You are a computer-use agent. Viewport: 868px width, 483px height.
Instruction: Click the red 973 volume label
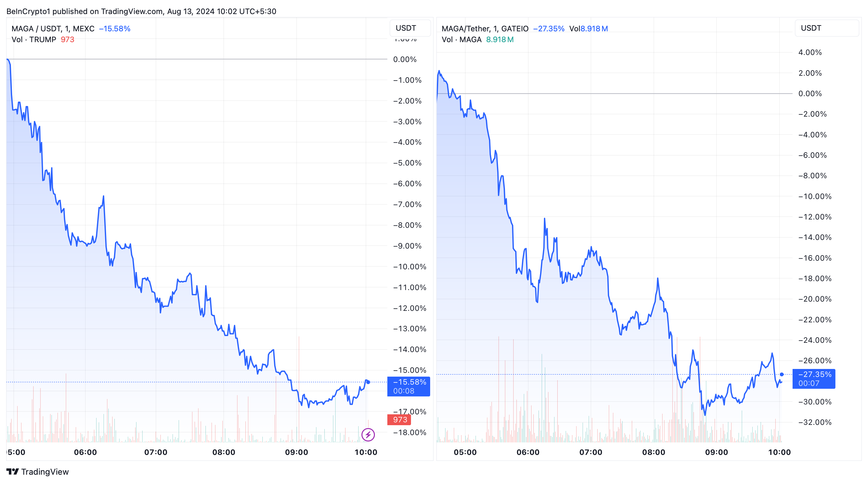click(399, 420)
